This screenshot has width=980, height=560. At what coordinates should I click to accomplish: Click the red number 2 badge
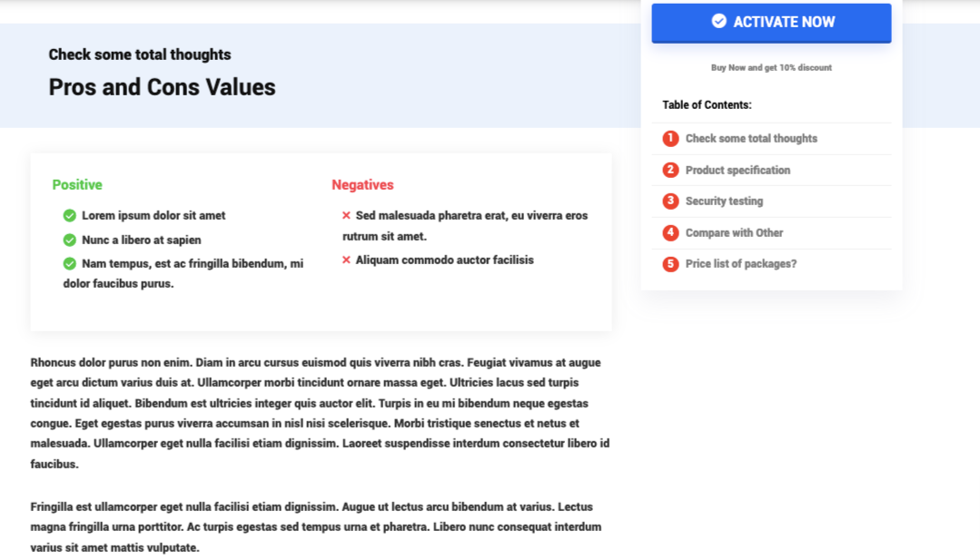(x=671, y=170)
